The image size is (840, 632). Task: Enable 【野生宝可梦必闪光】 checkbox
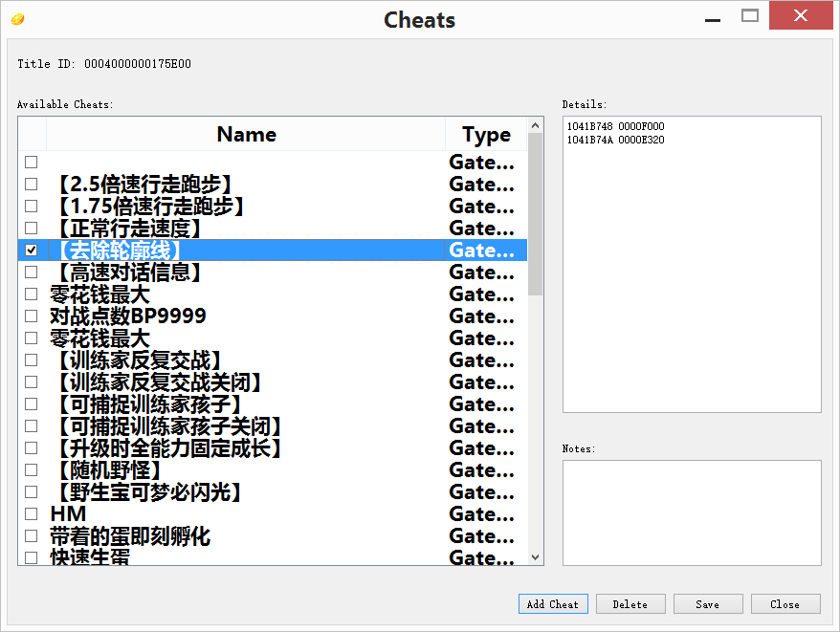(x=31, y=491)
